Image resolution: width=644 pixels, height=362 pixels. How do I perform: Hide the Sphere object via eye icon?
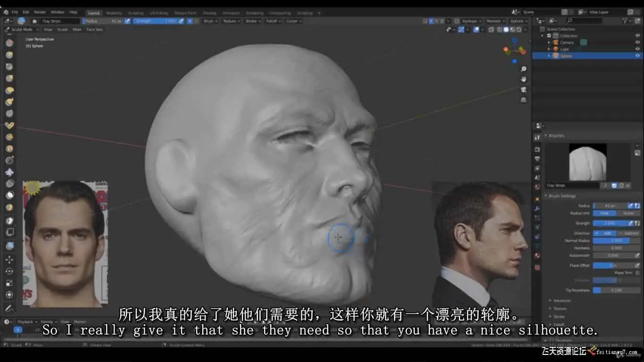[x=637, y=56]
